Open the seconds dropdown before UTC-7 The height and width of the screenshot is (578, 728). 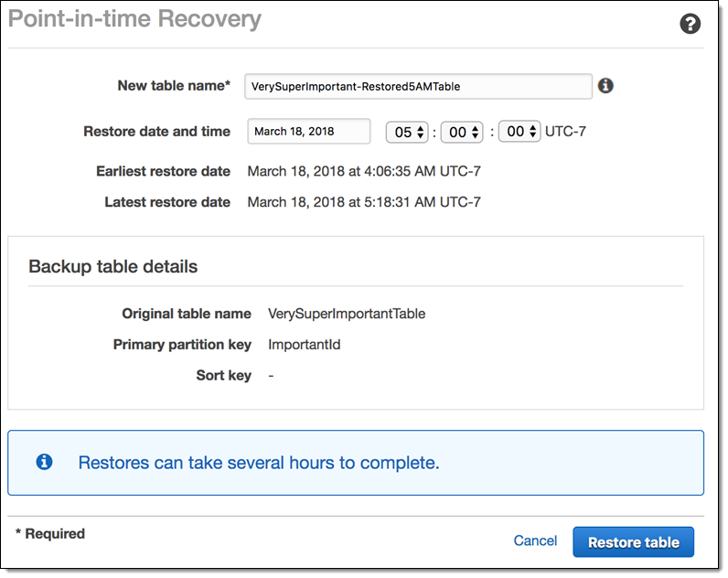[519, 132]
